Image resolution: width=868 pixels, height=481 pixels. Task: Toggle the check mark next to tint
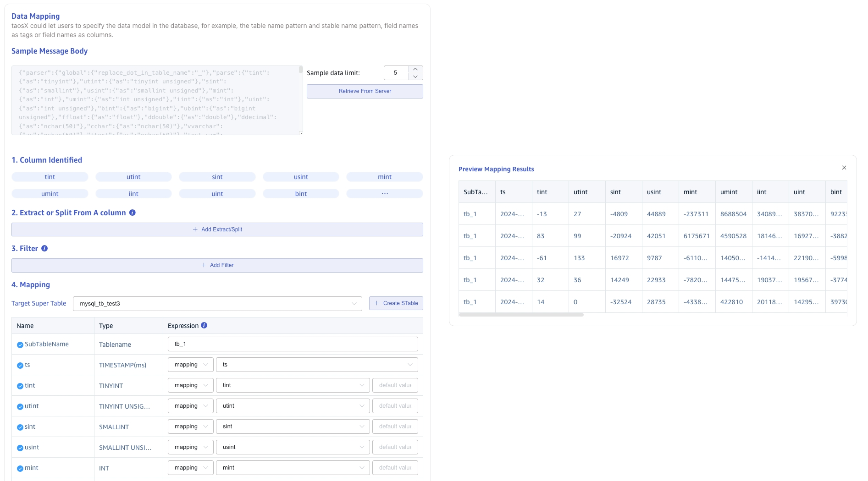(20, 386)
